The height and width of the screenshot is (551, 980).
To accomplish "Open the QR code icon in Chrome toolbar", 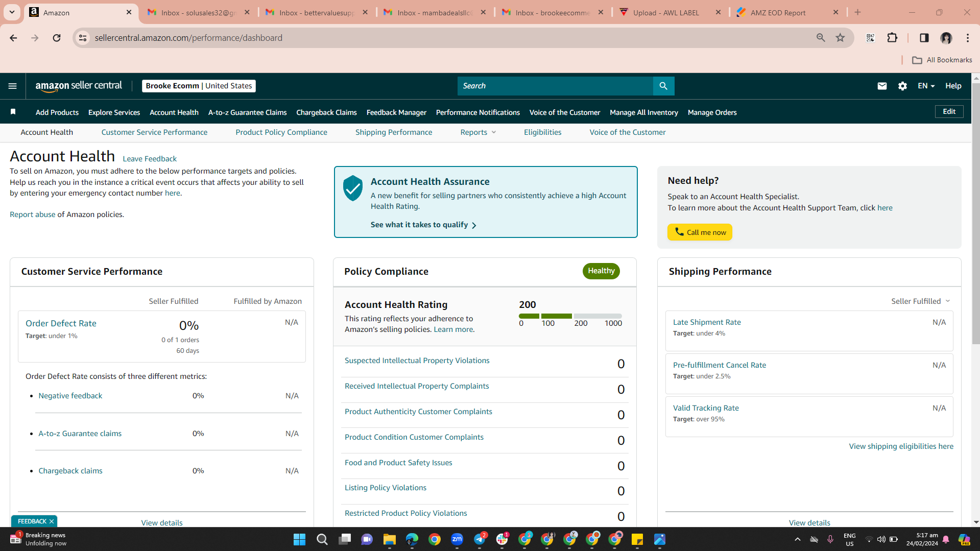I will pyautogui.click(x=871, y=38).
